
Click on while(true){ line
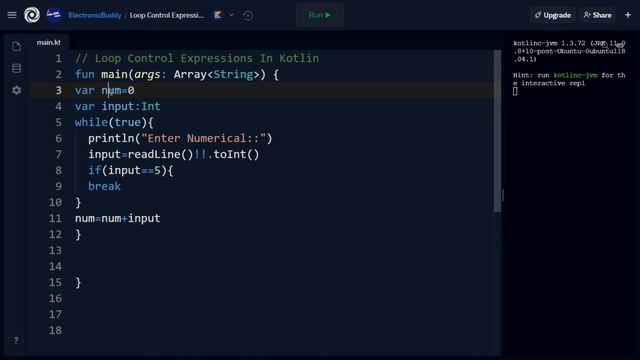(114, 122)
